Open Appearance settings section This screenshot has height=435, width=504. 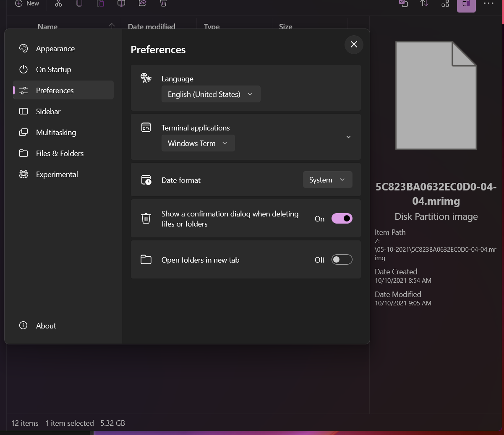(63, 48)
